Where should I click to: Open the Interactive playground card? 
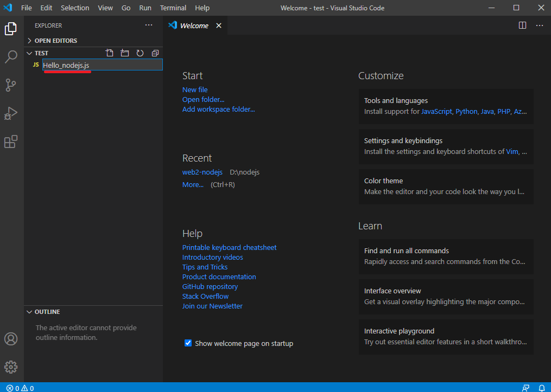(446, 337)
